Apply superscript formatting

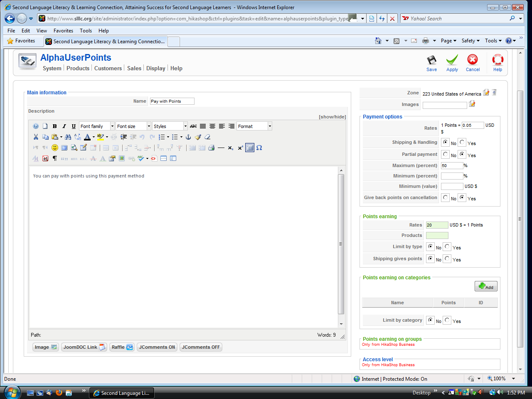240,148
